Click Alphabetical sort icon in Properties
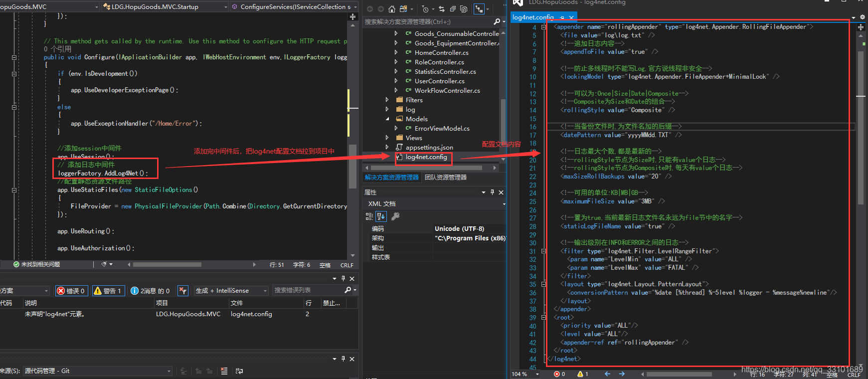This screenshot has height=379, width=868. pyautogui.click(x=381, y=216)
